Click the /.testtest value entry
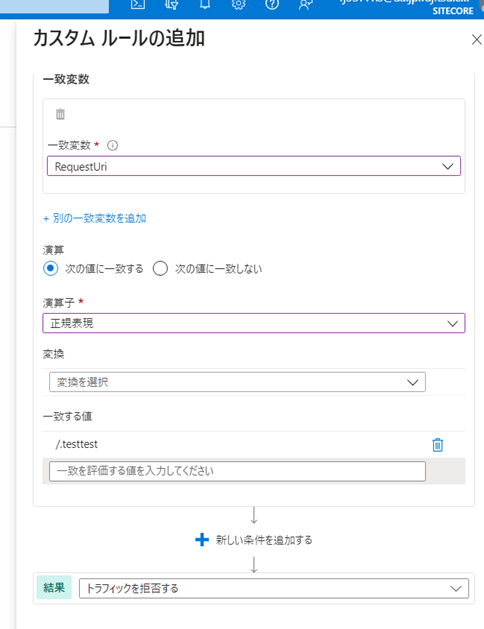The image size is (484, 629). pos(77,444)
